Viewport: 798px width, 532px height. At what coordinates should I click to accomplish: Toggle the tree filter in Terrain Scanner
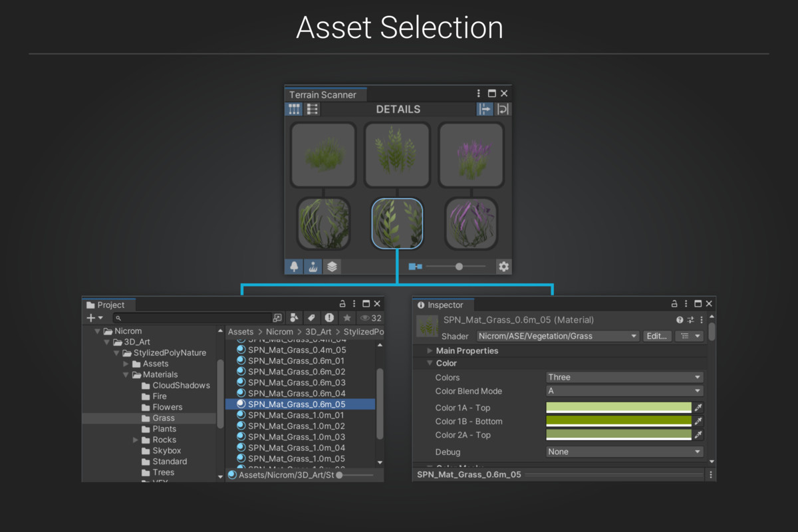[x=294, y=267]
